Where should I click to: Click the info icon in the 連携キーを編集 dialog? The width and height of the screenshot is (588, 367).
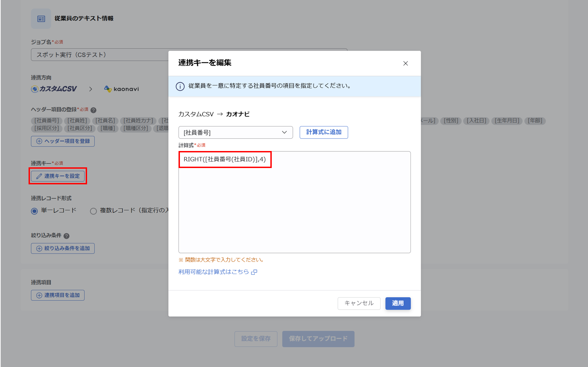[180, 86]
